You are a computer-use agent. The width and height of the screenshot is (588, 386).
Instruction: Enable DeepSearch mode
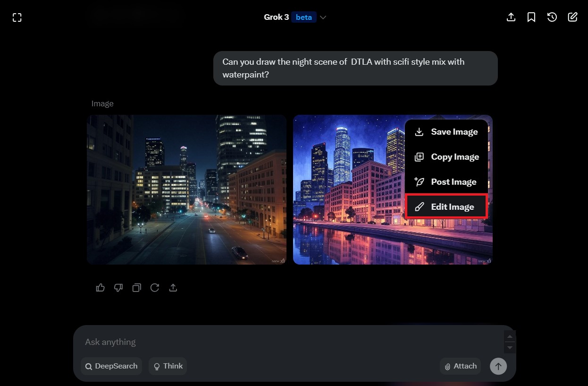(x=111, y=366)
